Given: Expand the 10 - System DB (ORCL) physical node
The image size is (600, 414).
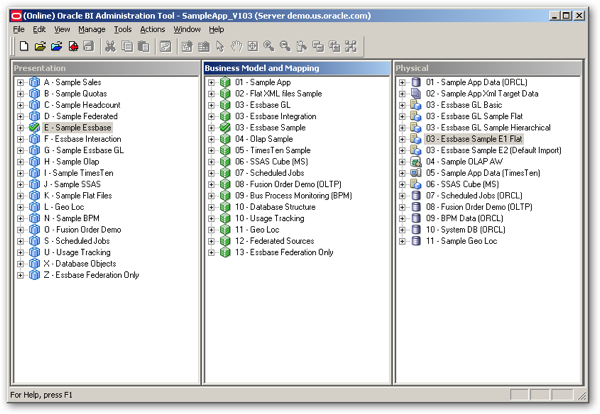Looking at the screenshot, I should pyautogui.click(x=402, y=230).
